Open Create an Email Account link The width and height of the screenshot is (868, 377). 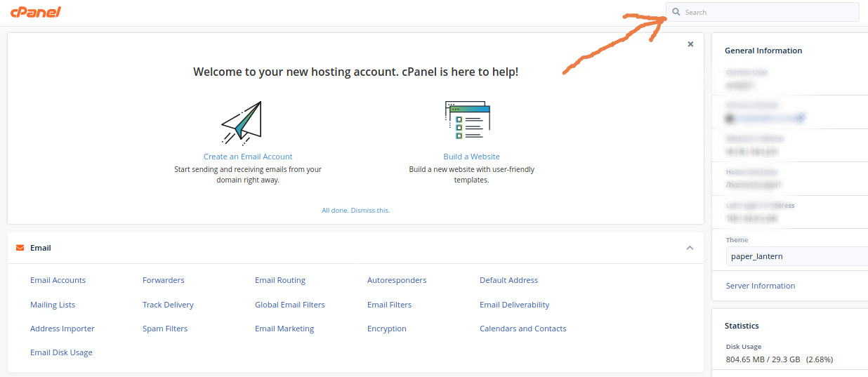click(248, 157)
